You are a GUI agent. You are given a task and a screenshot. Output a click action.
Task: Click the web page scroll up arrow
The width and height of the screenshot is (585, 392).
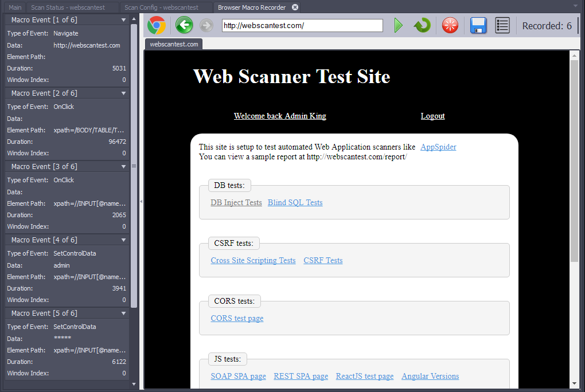click(574, 56)
